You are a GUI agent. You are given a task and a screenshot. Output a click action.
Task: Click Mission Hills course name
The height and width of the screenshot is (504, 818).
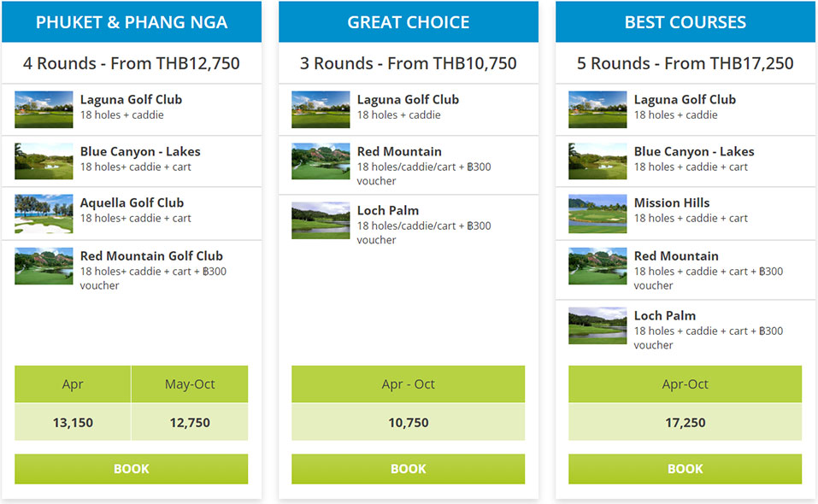tap(672, 202)
